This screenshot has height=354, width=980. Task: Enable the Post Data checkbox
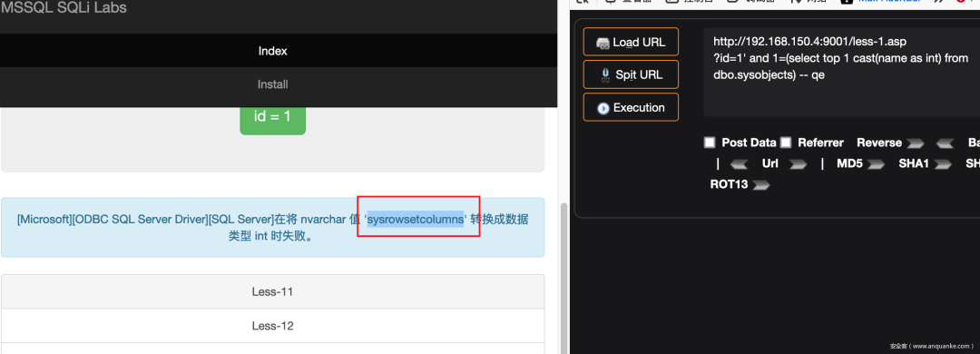point(710,143)
